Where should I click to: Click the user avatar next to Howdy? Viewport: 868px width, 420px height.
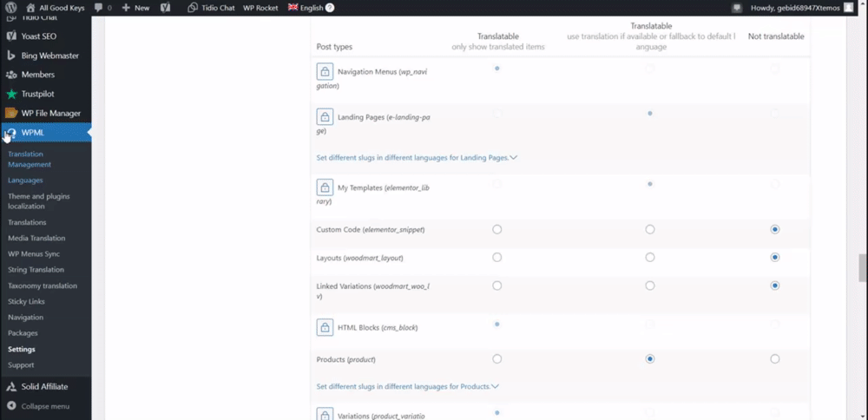click(849, 7)
